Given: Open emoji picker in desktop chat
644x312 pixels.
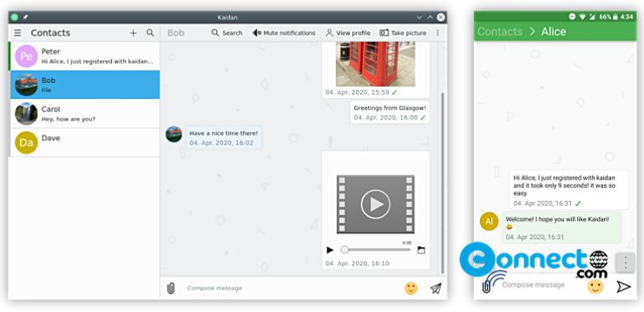Looking at the screenshot, I should [411, 289].
